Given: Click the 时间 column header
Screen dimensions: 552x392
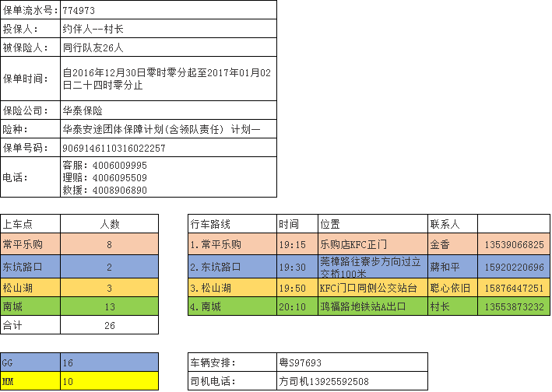Looking at the screenshot, I should click(x=297, y=224).
